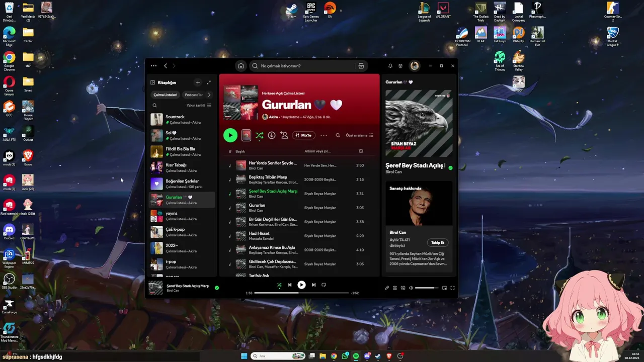
Task: Open the VALORANT desktop shortcut
Action: click(443, 11)
